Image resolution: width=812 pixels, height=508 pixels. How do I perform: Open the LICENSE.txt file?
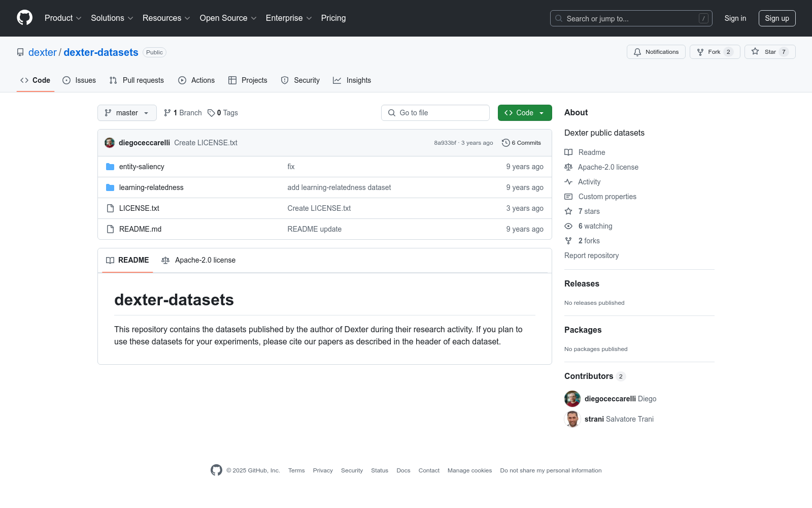tap(139, 208)
